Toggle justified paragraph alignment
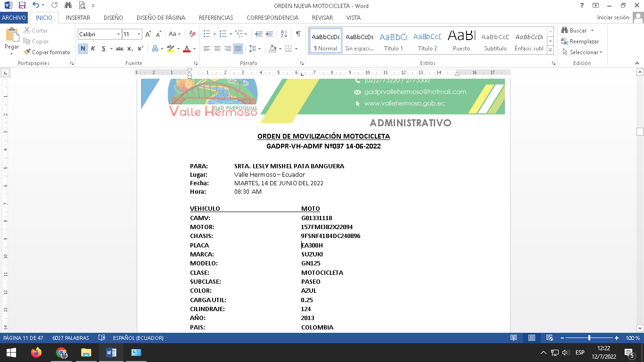The height and width of the screenshot is (362, 644). (238, 49)
